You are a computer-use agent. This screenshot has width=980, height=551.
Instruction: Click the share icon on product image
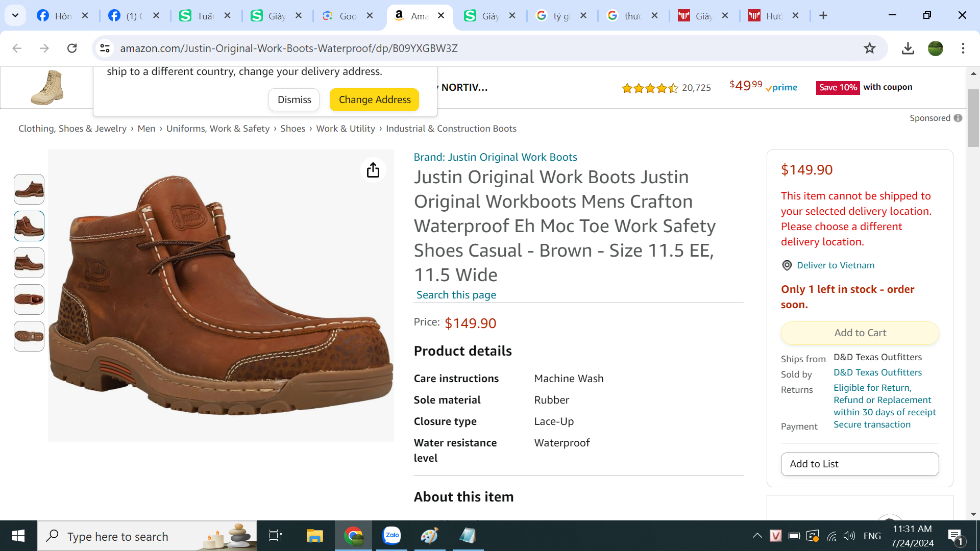pyautogui.click(x=373, y=170)
